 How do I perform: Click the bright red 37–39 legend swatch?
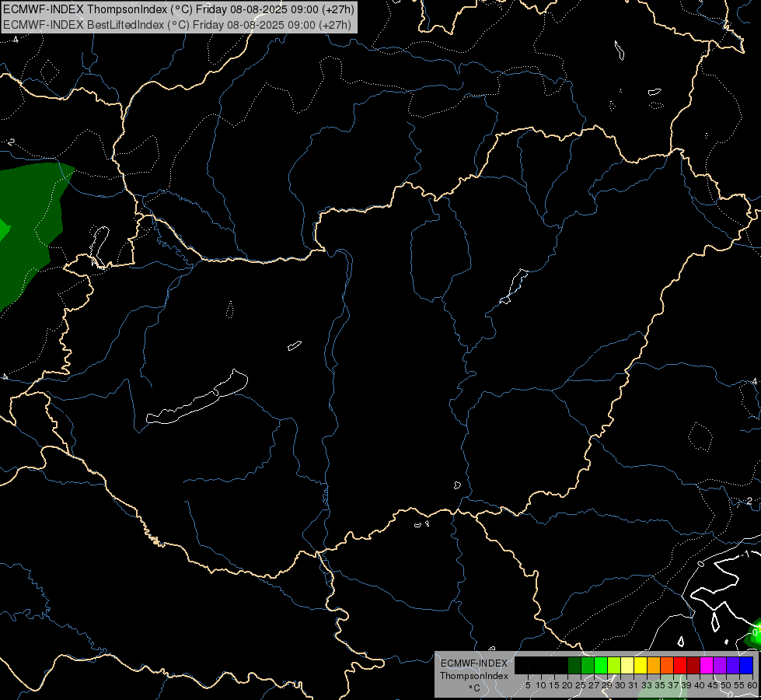[680, 666]
